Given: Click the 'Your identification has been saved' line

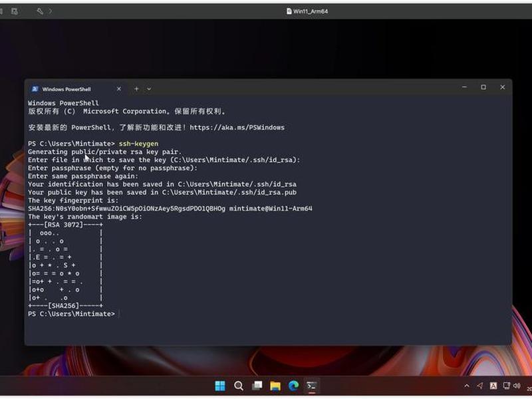Looking at the screenshot, I should [162, 184].
